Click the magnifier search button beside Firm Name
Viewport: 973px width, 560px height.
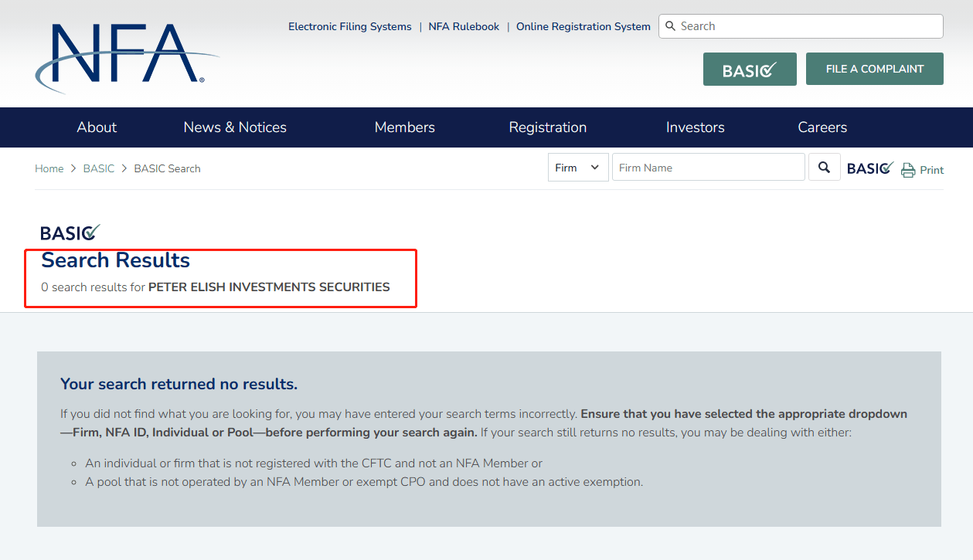point(824,168)
